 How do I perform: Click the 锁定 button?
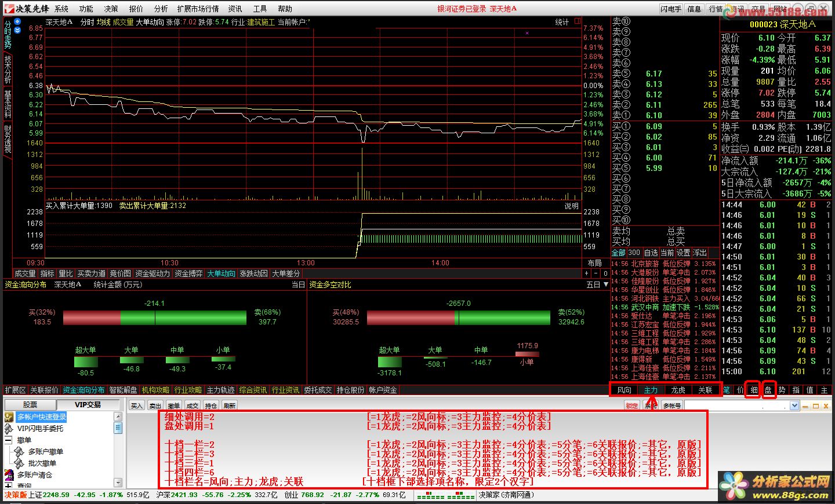click(x=632, y=406)
